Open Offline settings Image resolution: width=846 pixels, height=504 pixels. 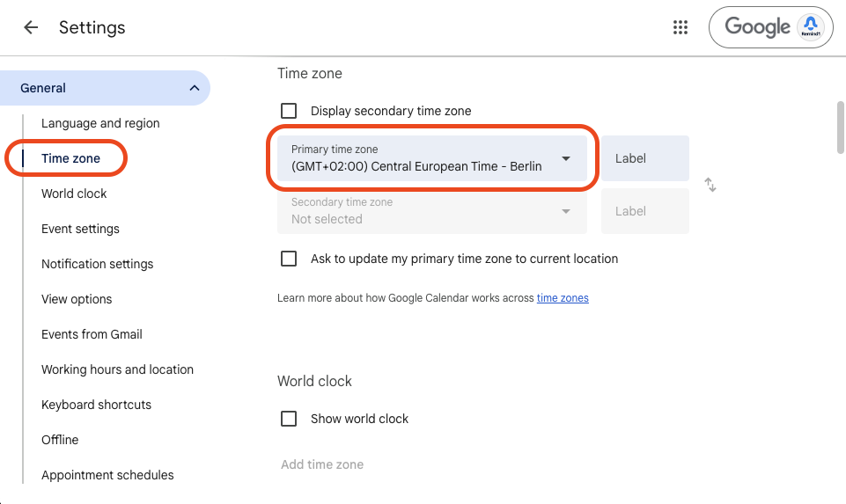coord(60,440)
